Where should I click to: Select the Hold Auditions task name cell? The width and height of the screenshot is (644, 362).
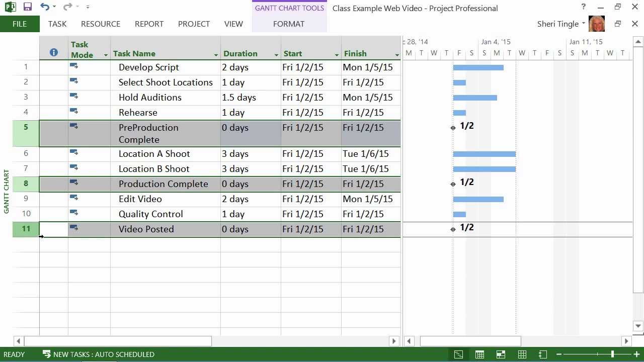coord(166,98)
